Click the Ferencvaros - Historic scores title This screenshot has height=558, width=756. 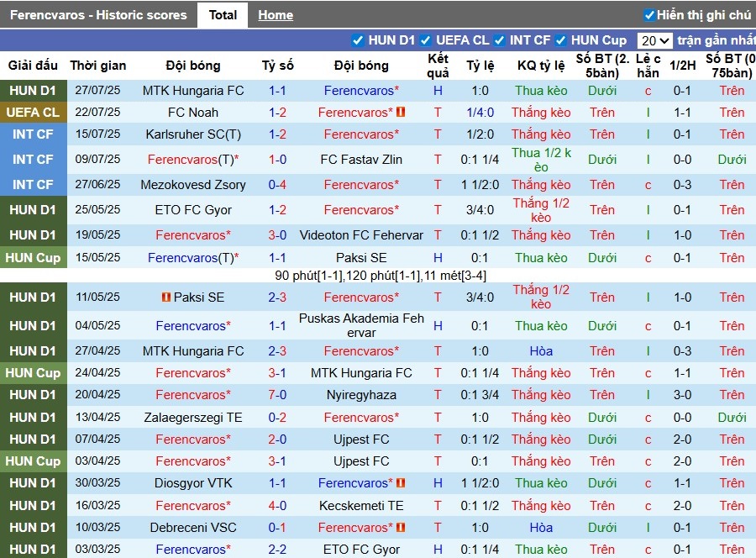98,15
